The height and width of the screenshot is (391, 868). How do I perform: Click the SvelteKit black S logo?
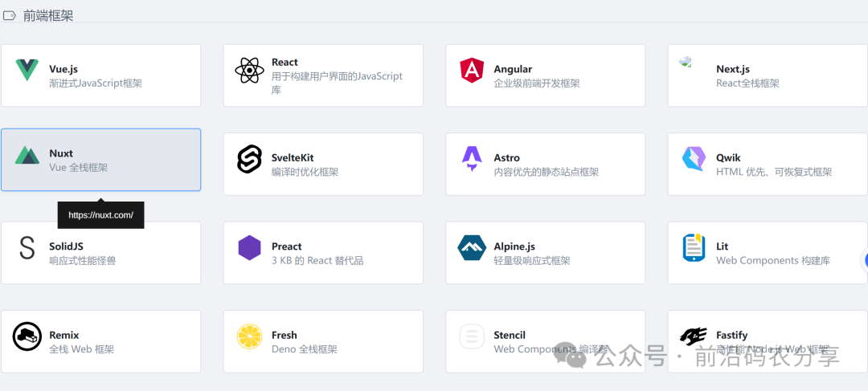tap(249, 159)
